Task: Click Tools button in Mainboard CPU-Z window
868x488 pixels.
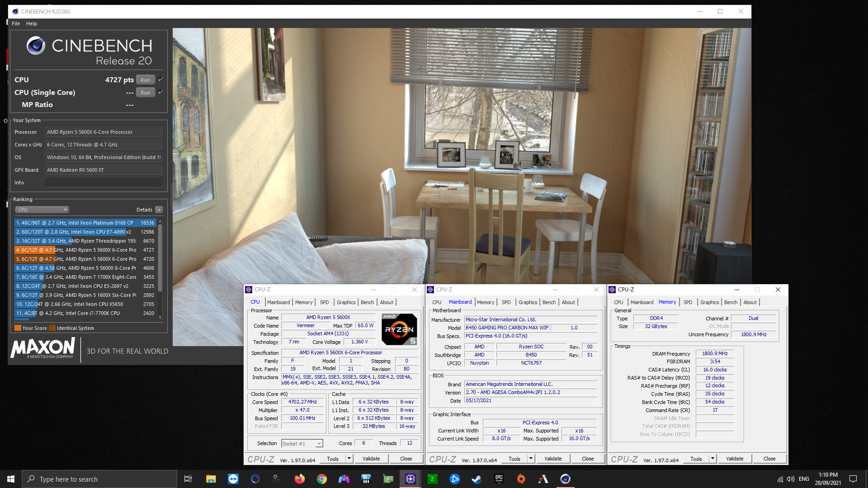Action: (x=514, y=459)
